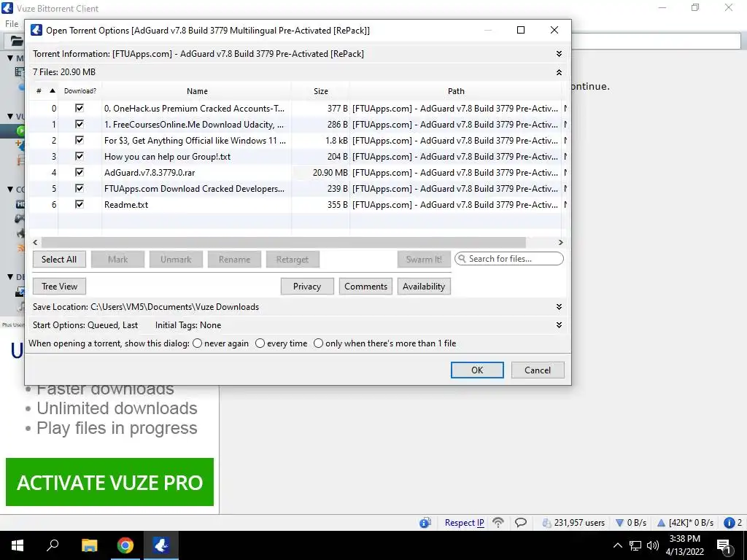Click the download speed 0 B/s indicator
747x560 pixels.
(x=631, y=523)
